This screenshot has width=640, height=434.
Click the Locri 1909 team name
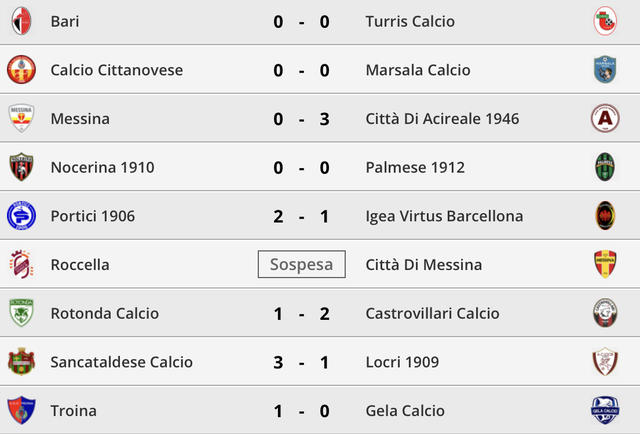[x=405, y=362]
